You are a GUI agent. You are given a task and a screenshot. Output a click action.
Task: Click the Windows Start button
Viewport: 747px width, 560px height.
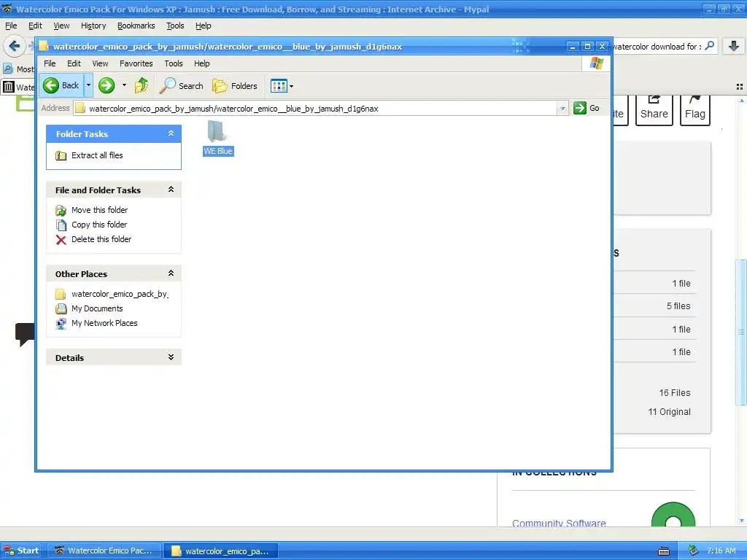pos(20,551)
